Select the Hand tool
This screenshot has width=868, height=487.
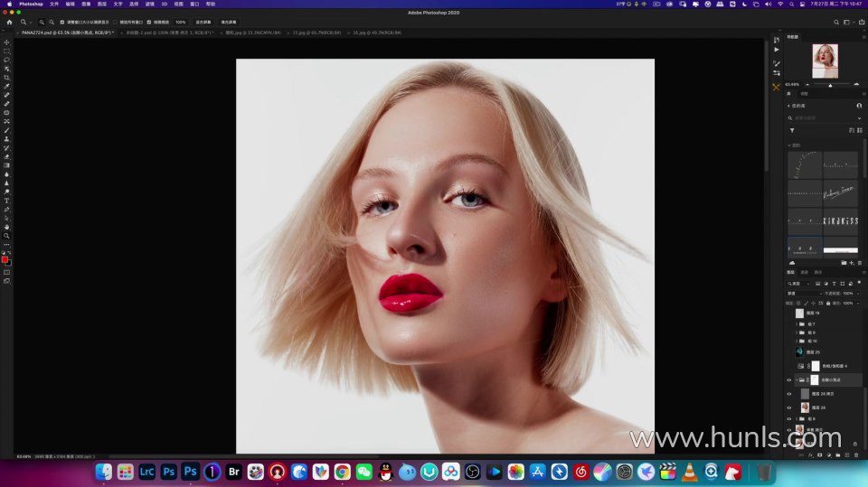6,227
